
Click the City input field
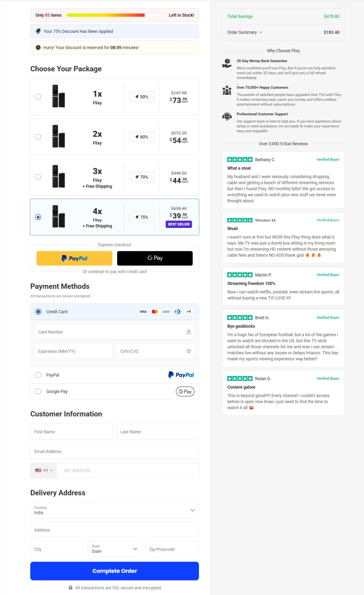click(57, 549)
